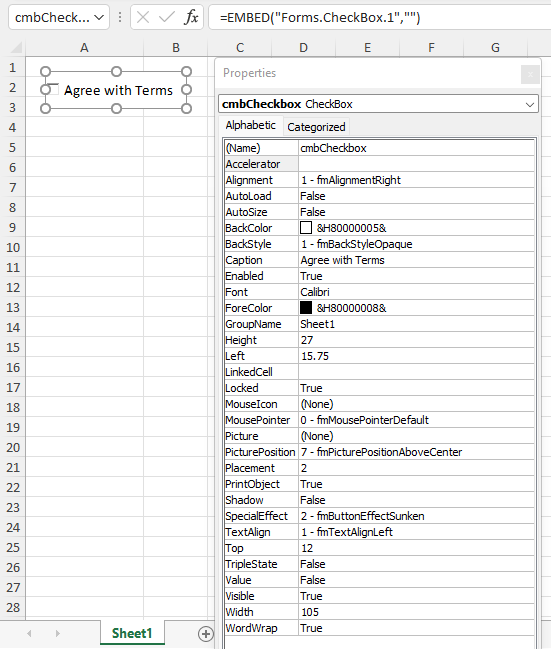Viewport: 551px width, 649px height.
Task: Tick the Agree with Terms checkbox
Action: pos(53,89)
